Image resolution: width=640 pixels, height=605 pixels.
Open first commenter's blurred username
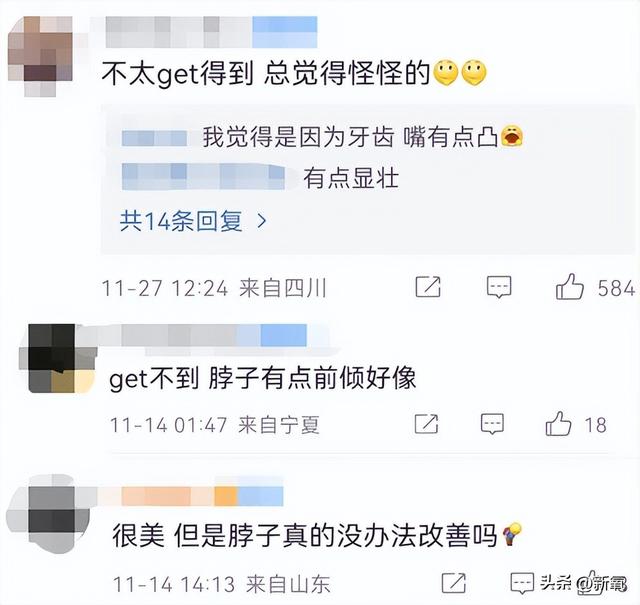[211, 32]
